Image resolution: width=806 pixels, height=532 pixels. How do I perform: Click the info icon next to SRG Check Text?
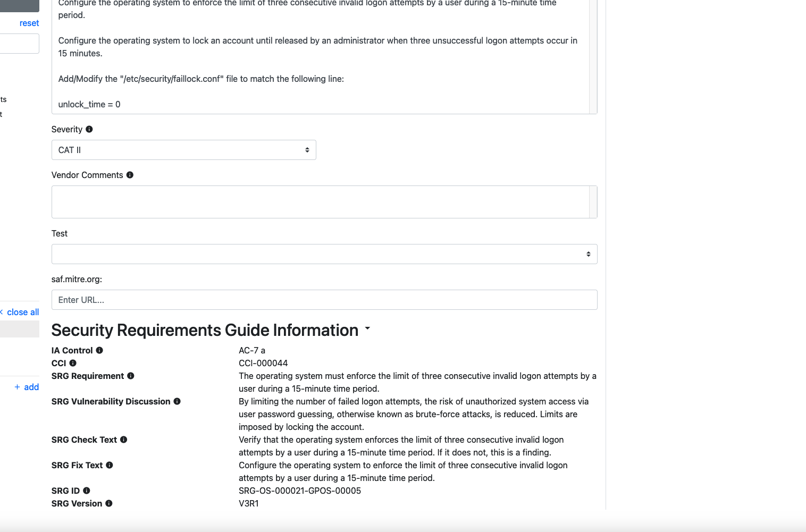pos(124,440)
